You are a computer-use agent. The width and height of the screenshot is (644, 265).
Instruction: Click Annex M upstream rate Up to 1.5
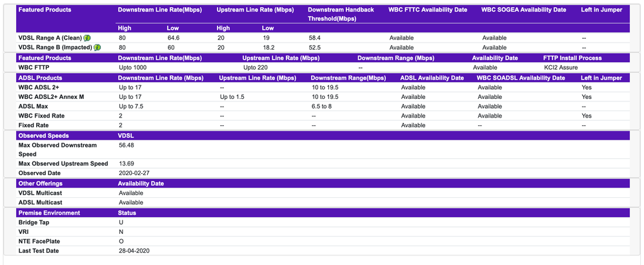click(234, 97)
